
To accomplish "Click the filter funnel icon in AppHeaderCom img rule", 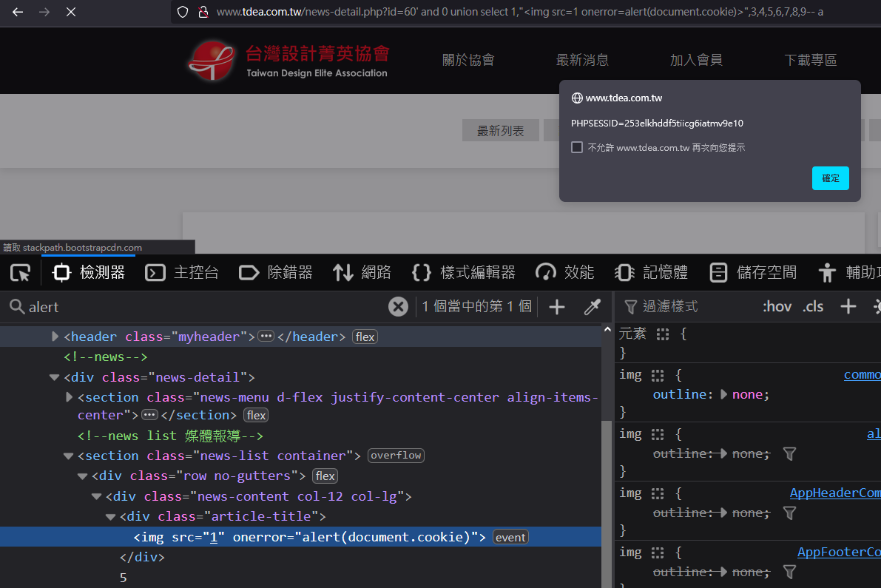I will point(789,513).
